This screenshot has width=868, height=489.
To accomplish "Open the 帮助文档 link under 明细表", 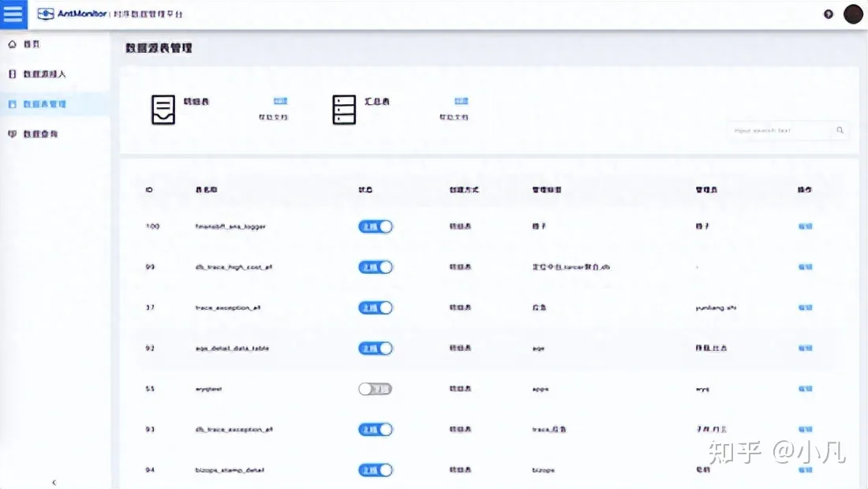I will 273,118.
